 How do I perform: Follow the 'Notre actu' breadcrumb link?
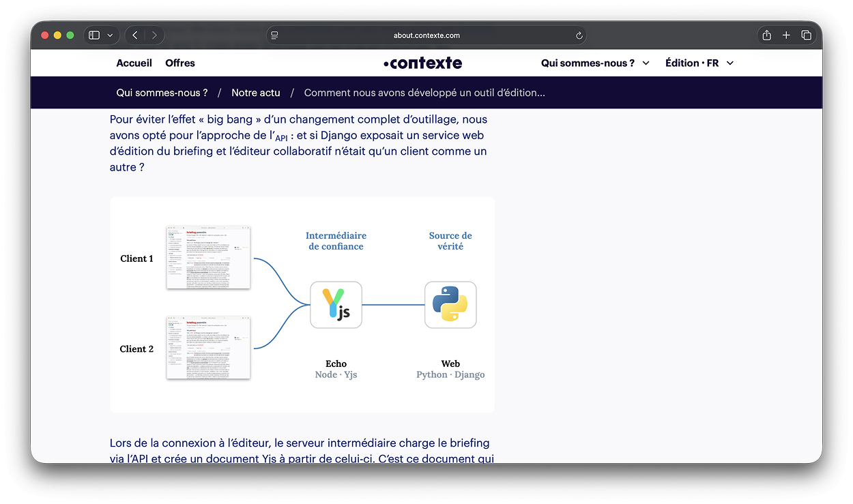[256, 93]
